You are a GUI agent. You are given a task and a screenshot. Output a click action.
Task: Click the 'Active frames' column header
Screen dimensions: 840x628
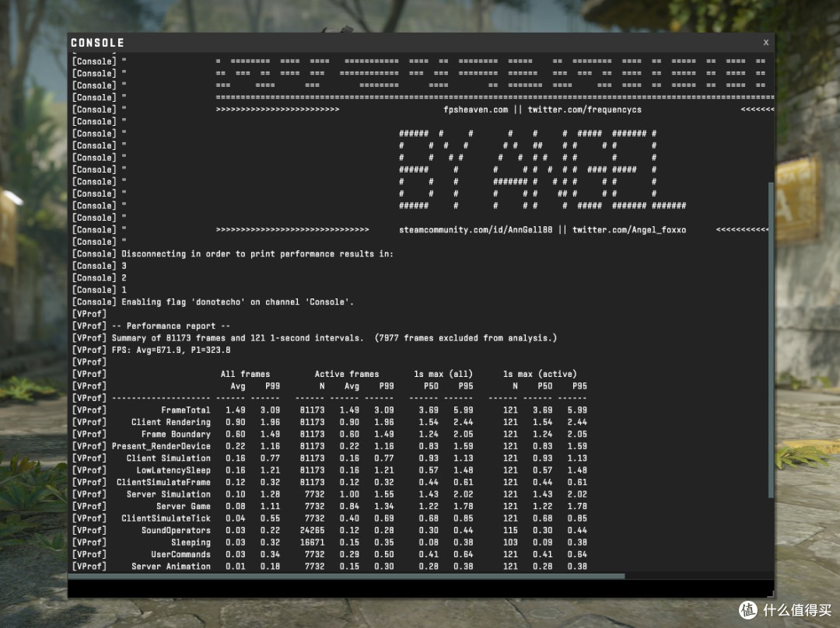coord(347,374)
